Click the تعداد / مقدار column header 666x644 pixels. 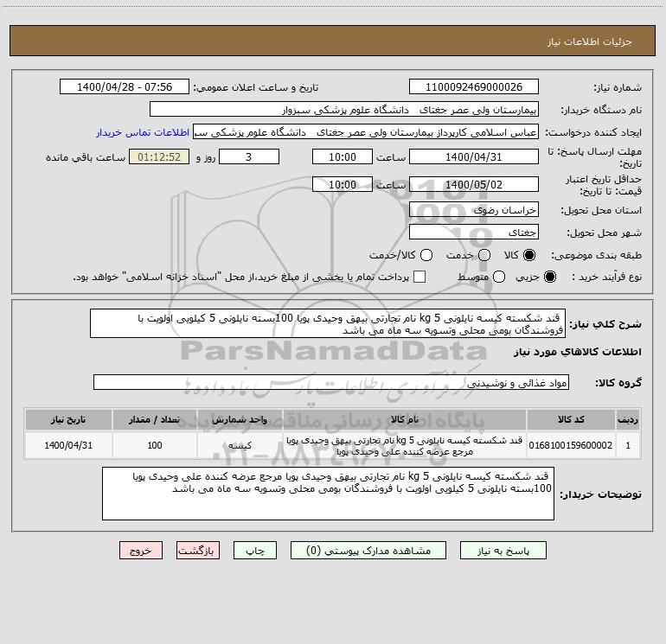[155, 419]
